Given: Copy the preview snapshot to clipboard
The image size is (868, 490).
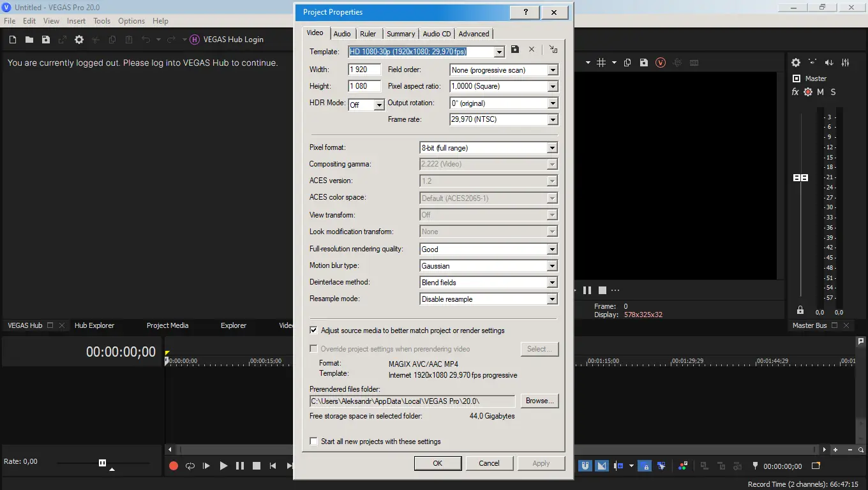Looking at the screenshot, I should click(627, 63).
